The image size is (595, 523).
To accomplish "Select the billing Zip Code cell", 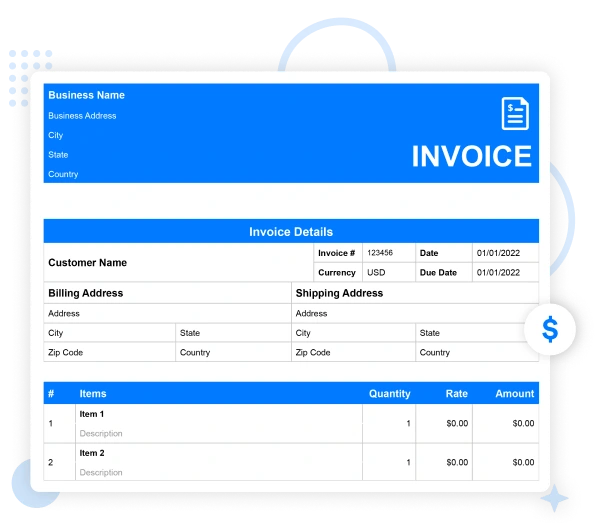I will (x=110, y=352).
